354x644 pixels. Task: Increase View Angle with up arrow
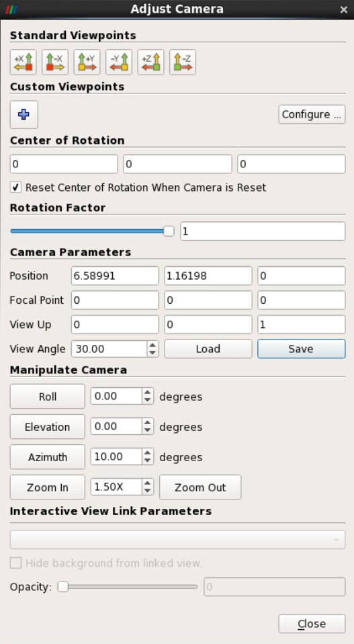pyautogui.click(x=152, y=345)
